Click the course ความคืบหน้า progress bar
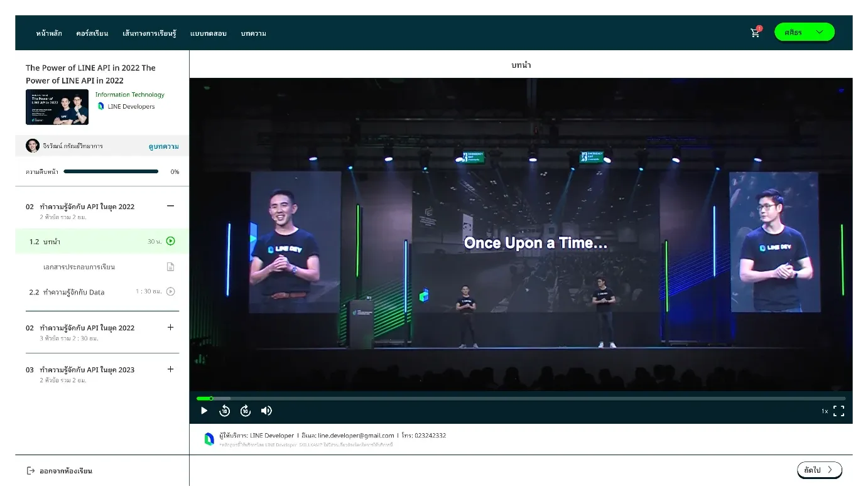The image size is (868, 501). 111,171
